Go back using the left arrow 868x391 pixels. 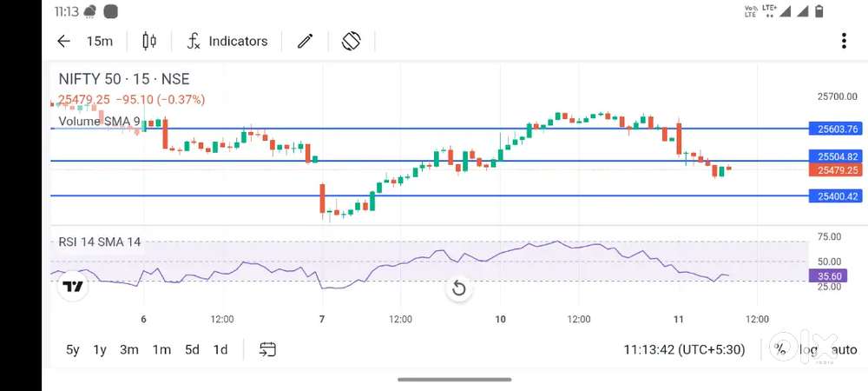(x=63, y=41)
